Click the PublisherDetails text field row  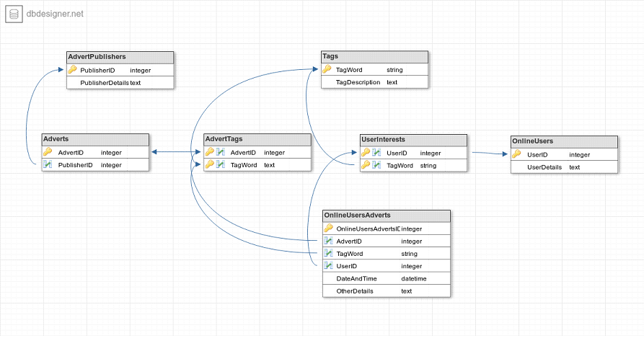(x=120, y=82)
